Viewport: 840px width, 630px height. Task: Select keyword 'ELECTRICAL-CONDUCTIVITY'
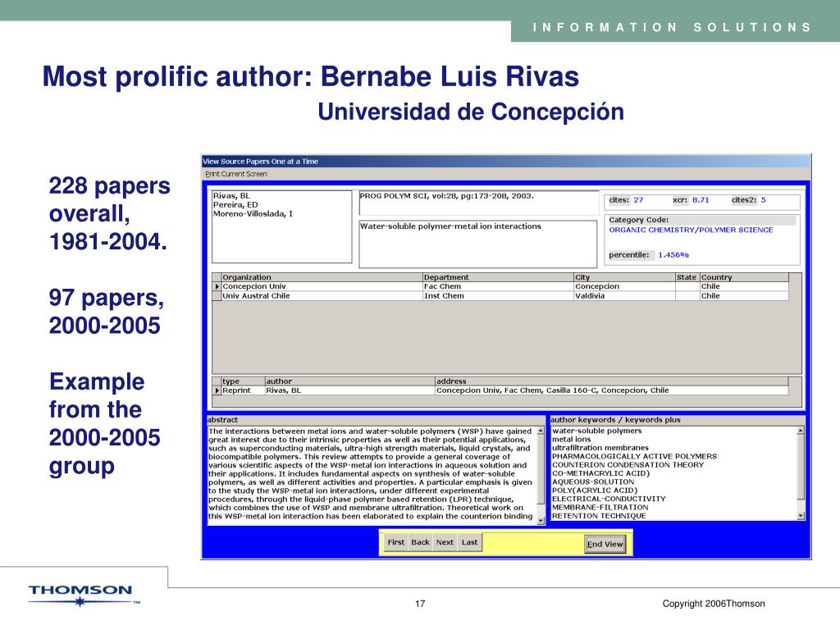pyautogui.click(x=609, y=499)
